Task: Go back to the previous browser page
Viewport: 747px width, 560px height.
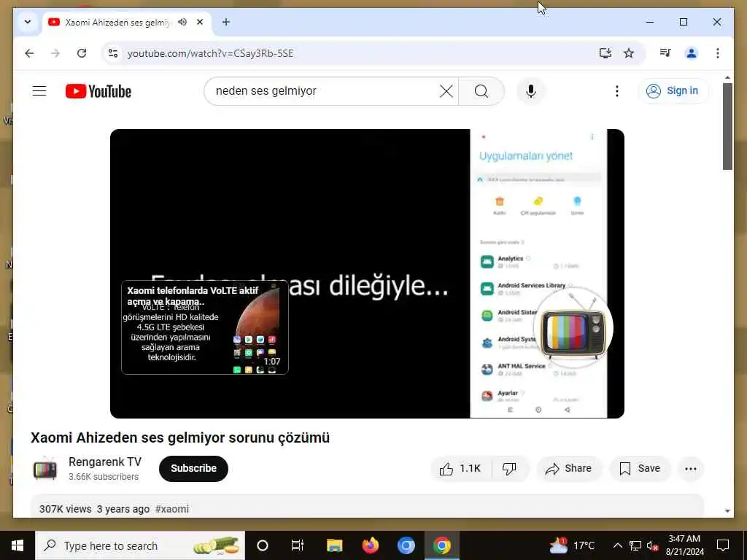Action: 29,53
